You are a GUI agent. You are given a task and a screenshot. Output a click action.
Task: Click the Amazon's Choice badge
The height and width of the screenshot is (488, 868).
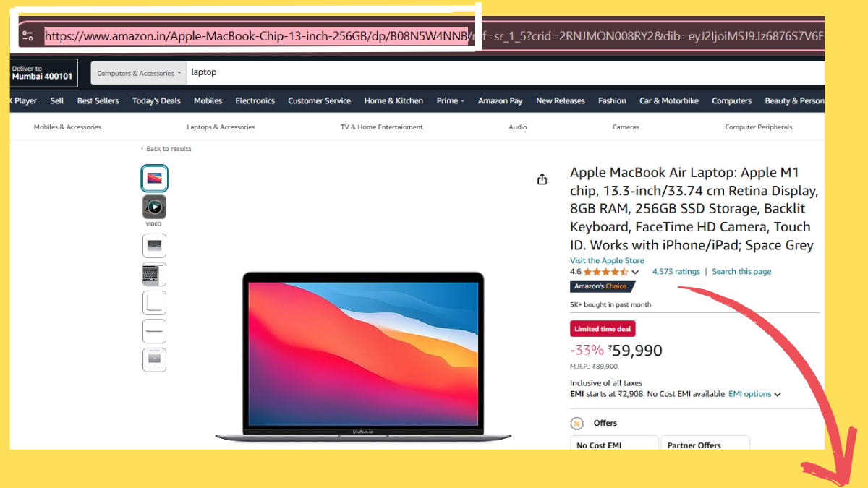coord(603,286)
